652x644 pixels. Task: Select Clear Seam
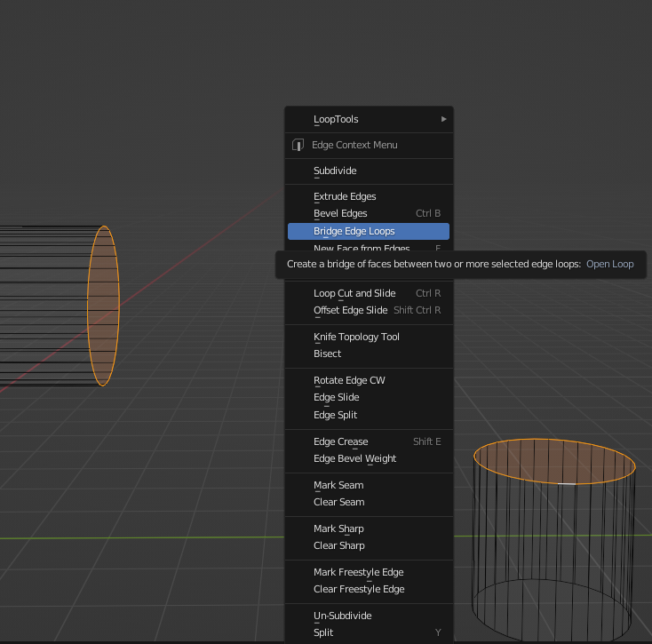pos(369,502)
